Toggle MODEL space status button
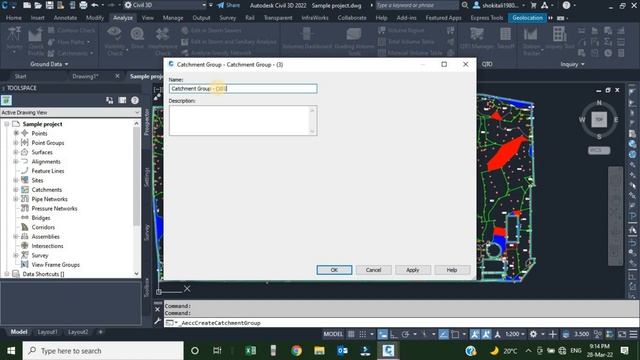 [333, 334]
